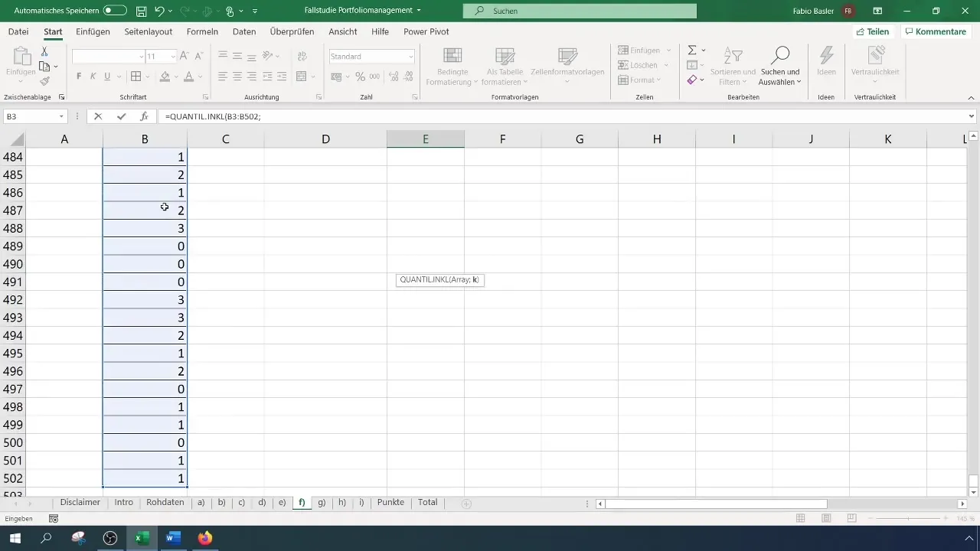Screen dimensions: 980x551
Task: Open Word from the taskbar
Action: tap(173, 538)
